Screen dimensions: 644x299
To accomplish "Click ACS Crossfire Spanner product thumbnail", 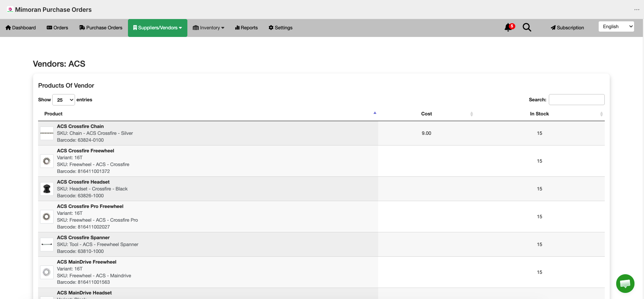I will point(47,245).
